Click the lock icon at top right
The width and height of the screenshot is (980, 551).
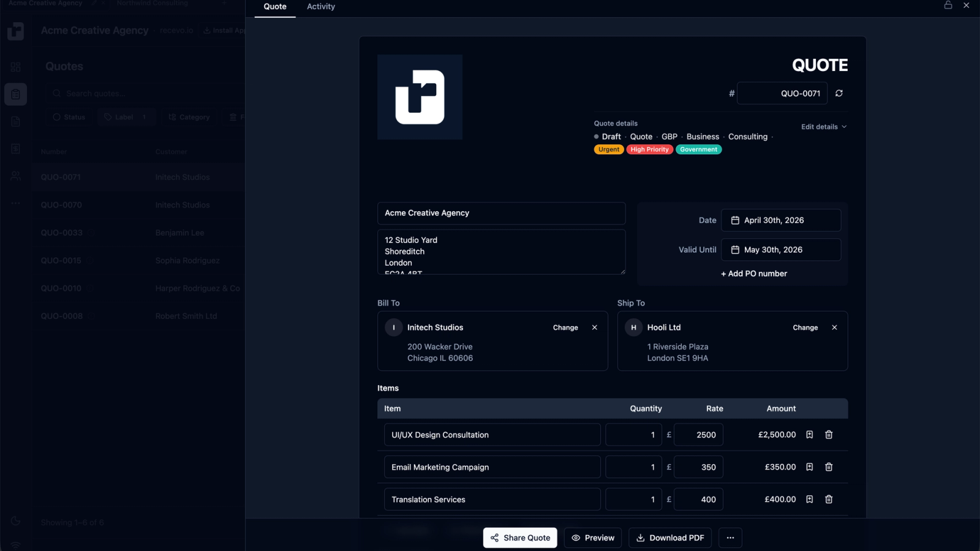[948, 5]
